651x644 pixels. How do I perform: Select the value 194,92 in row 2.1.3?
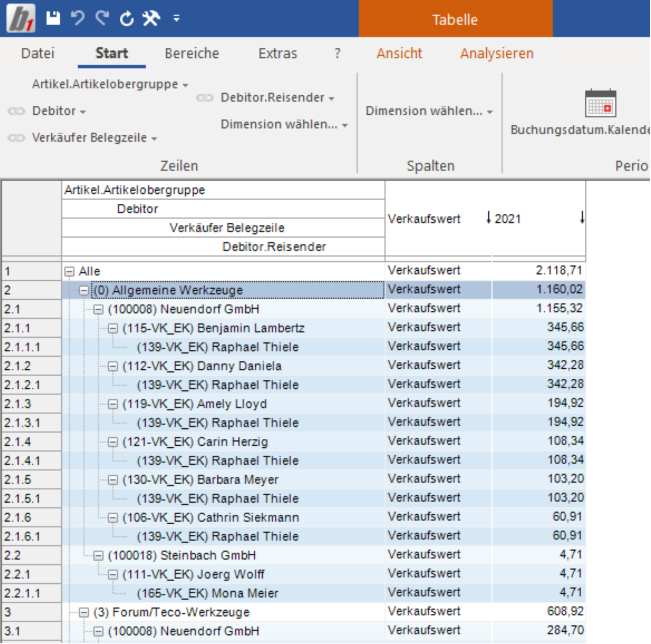[539, 404]
